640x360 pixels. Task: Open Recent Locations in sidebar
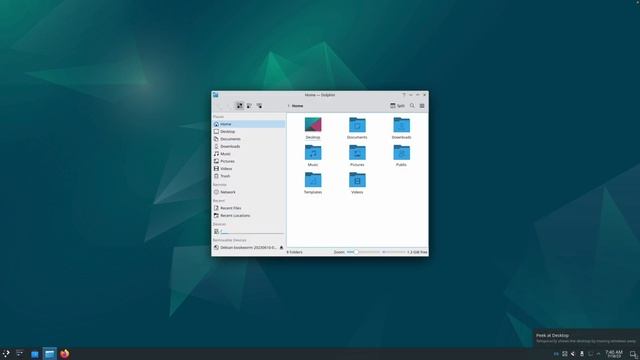pos(249,216)
